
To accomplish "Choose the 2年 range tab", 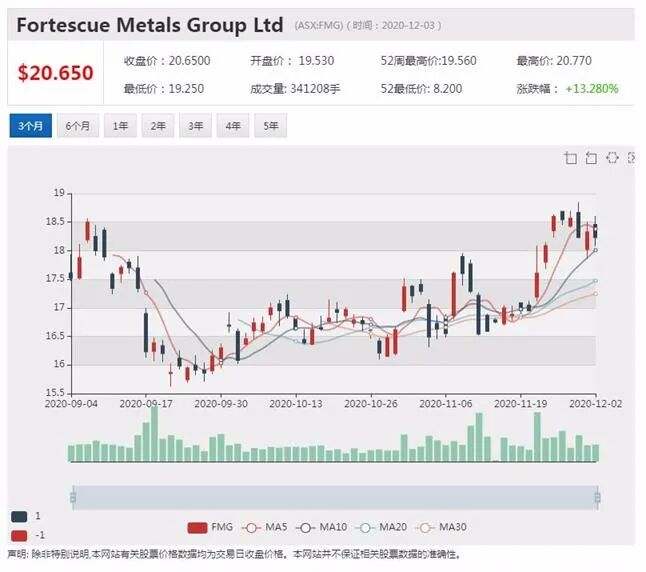I will click(158, 126).
